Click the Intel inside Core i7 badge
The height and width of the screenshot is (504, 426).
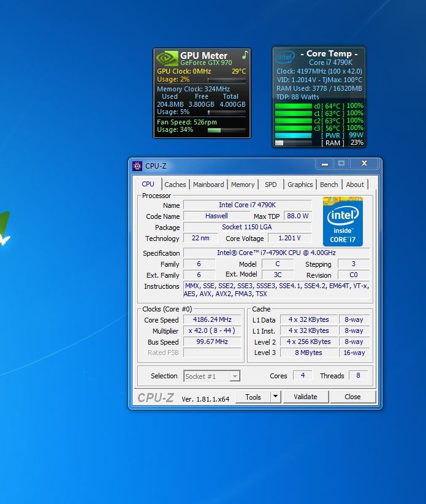coord(343,221)
